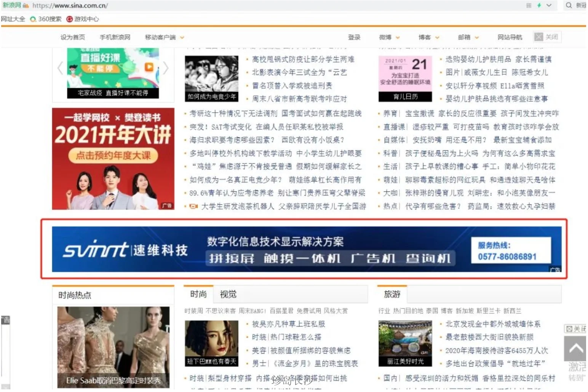Open the 养育 category link
Image resolution: width=588 pixels, height=392 pixels.
click(x=390, y=114)
